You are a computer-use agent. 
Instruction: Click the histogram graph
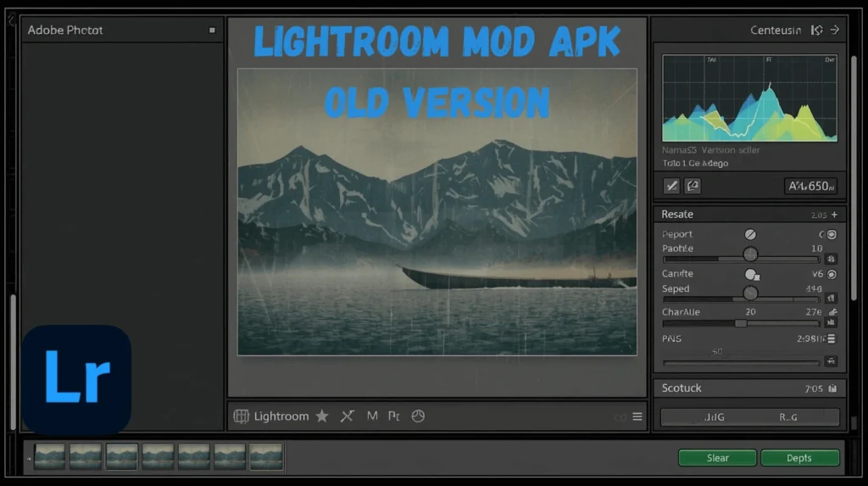(x=749, y=98)
